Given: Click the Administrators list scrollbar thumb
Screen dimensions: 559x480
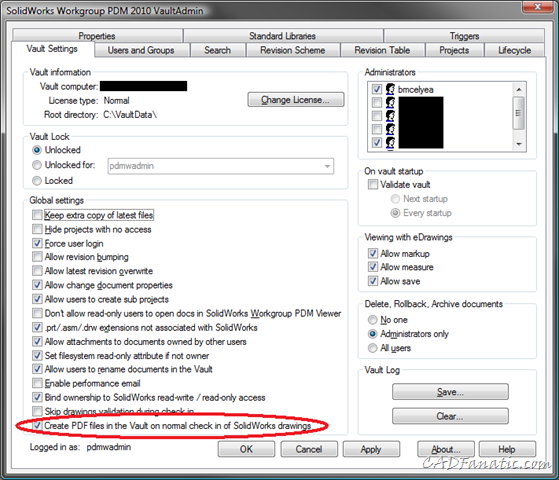Looking at the screenshot, I should [x=518, y=113].
